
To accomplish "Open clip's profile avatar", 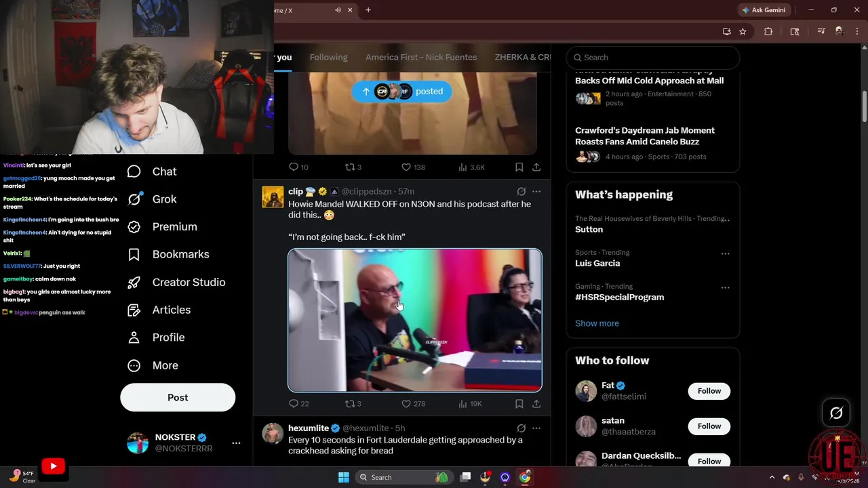I will 273,197.
